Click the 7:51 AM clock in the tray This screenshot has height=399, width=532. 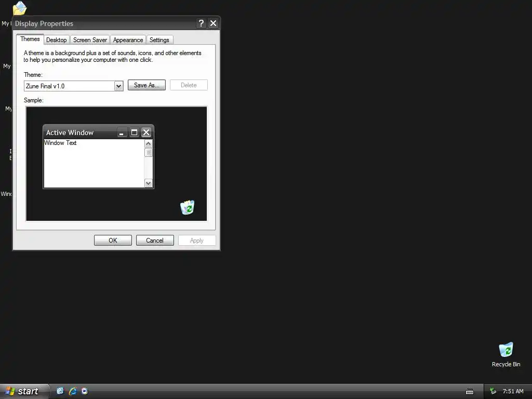click(x=513, y=391)
